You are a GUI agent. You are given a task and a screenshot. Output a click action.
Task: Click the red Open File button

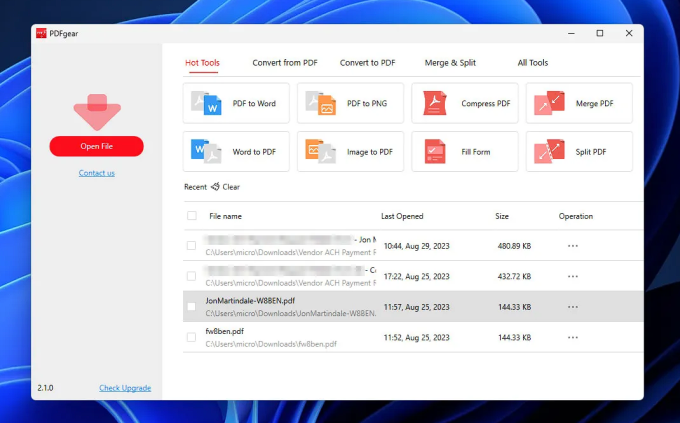[x=97, y=146]
